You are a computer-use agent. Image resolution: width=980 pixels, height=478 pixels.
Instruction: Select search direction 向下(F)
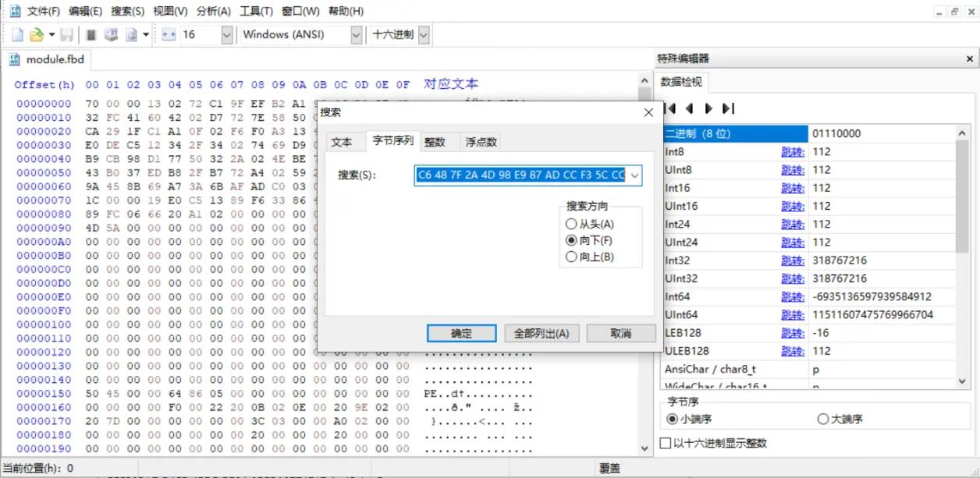[590, 241]
